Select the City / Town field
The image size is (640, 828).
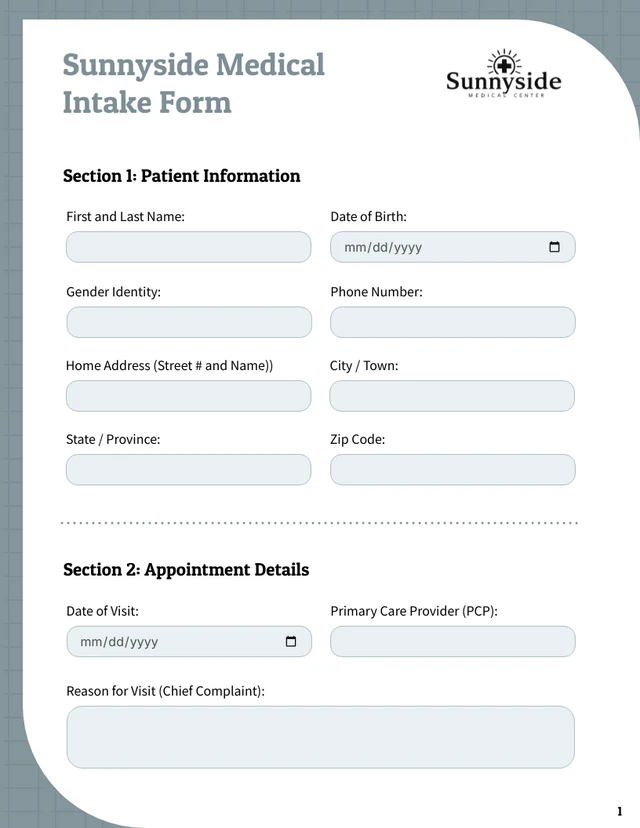[x=452, y=396]
